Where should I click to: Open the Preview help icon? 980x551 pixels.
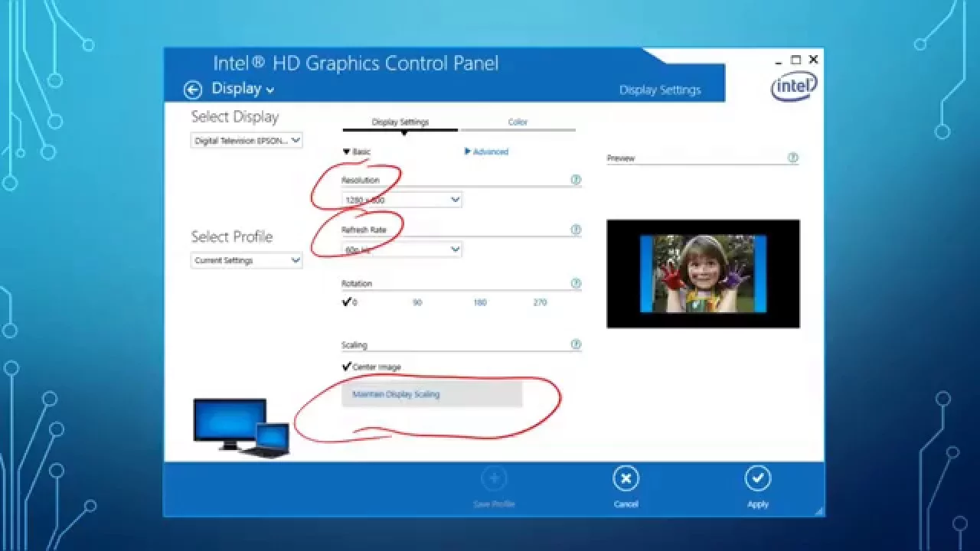tap(793, 158)
